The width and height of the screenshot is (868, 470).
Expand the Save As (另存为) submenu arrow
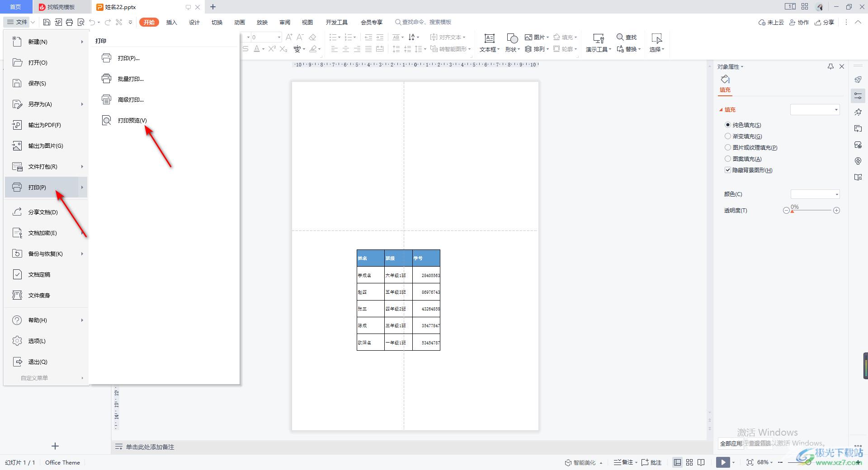pos(82,104)
